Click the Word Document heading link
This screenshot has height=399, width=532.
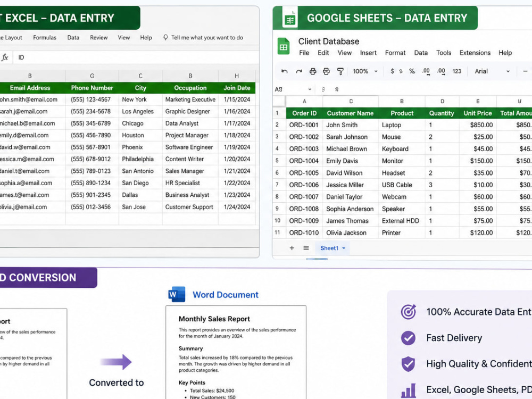(x=226, y=295)
